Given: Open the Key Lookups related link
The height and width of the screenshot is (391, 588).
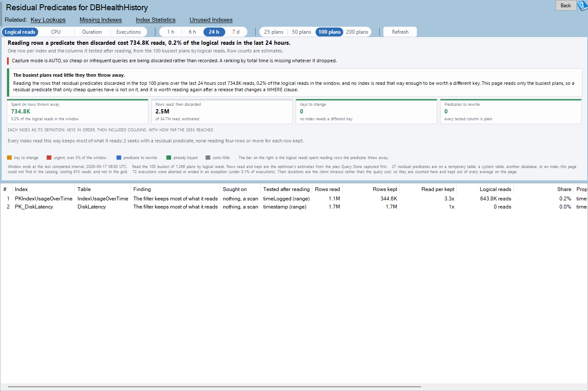Looking at the screenshot, I should [48, 20].
